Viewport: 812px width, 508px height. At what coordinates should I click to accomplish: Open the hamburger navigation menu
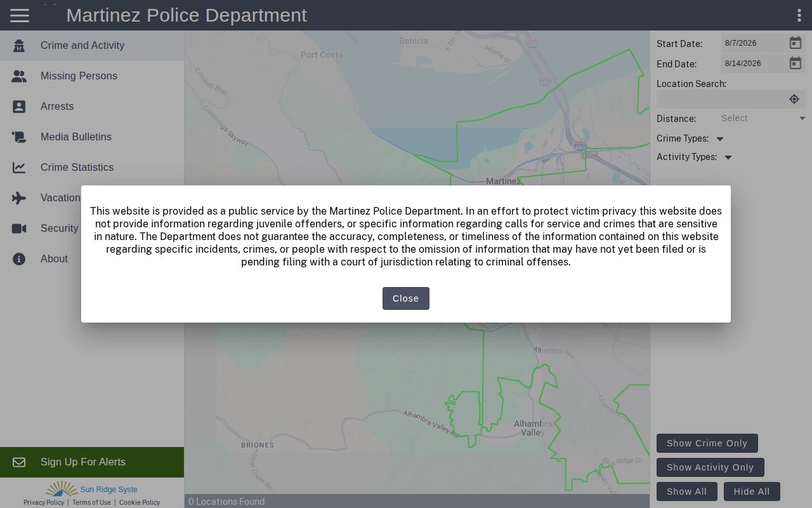(x=20, y=15)
